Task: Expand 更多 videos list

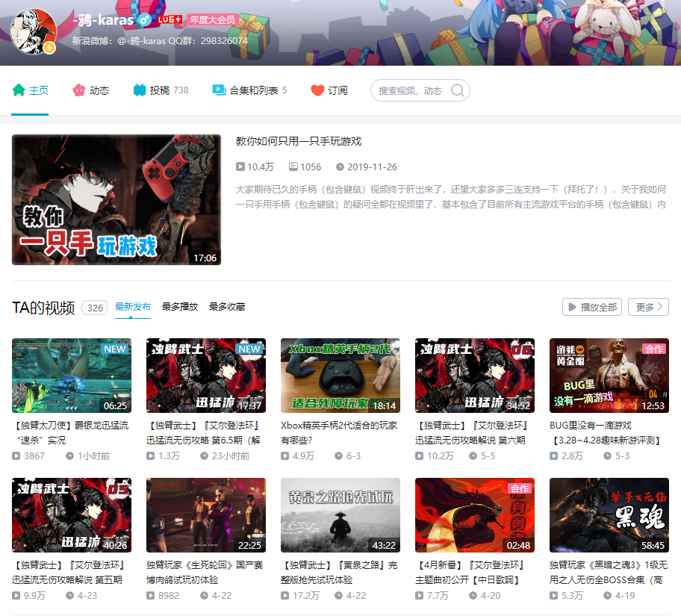Action: (649, 307)
